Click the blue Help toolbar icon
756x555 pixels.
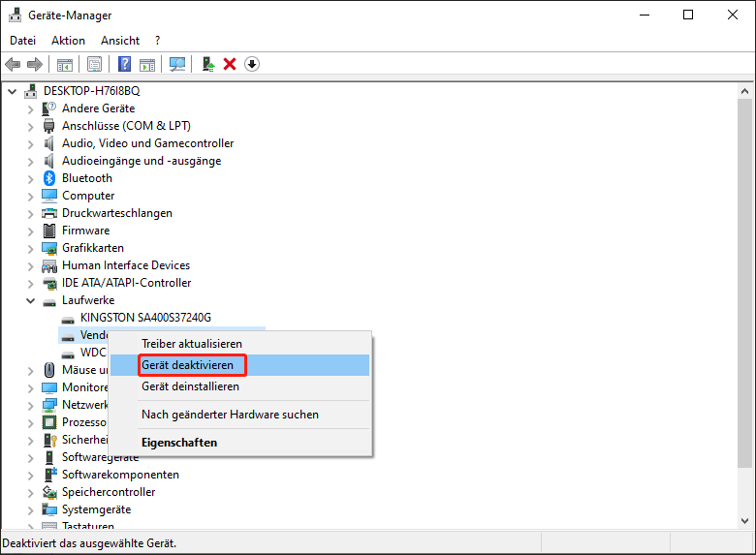tap(124, 64)
